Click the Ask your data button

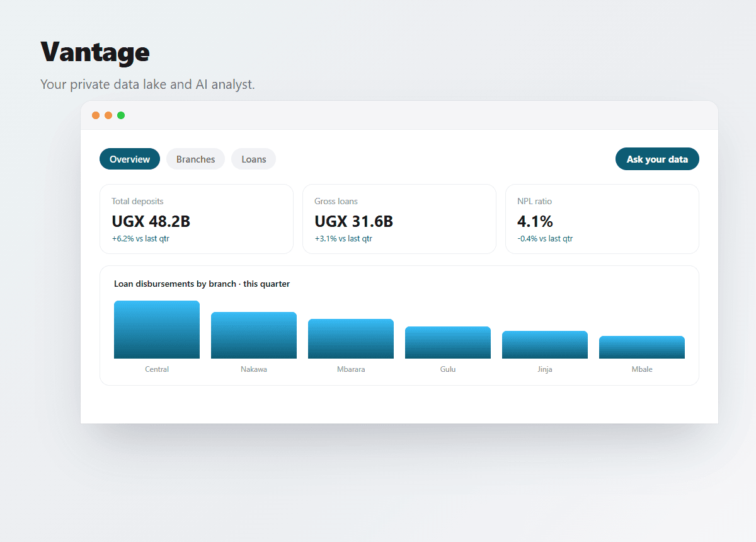click(x=657, y=159)
